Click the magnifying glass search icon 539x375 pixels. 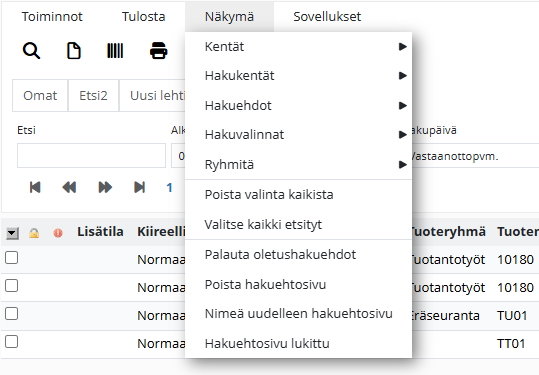pyautogui.click(x=31, y=51)
